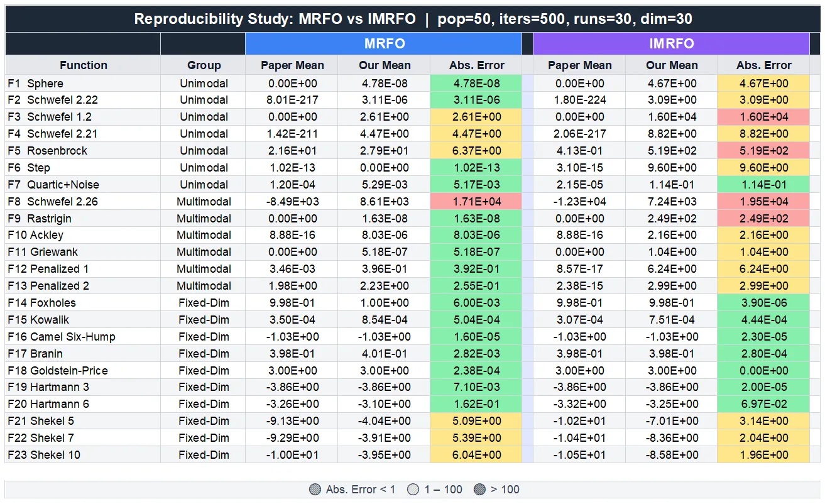Select the F10 Ackley row label

(36, 235)
